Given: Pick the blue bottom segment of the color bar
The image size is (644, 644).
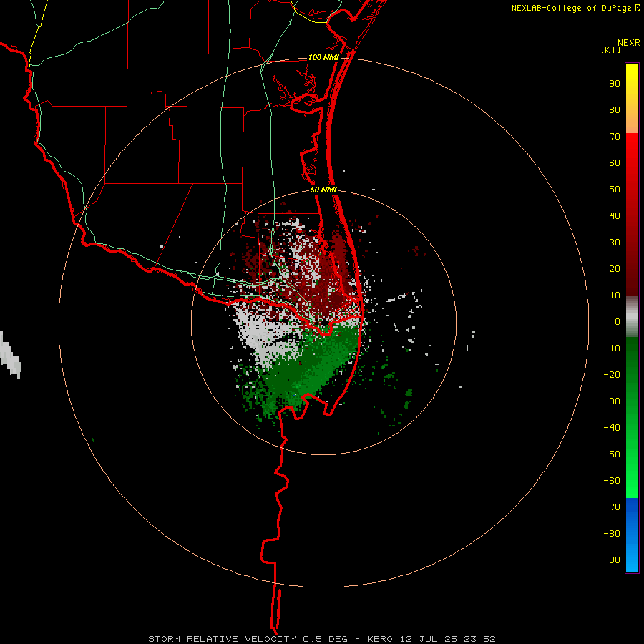Looking at the screenshot, I should click(x=632, y=535).
